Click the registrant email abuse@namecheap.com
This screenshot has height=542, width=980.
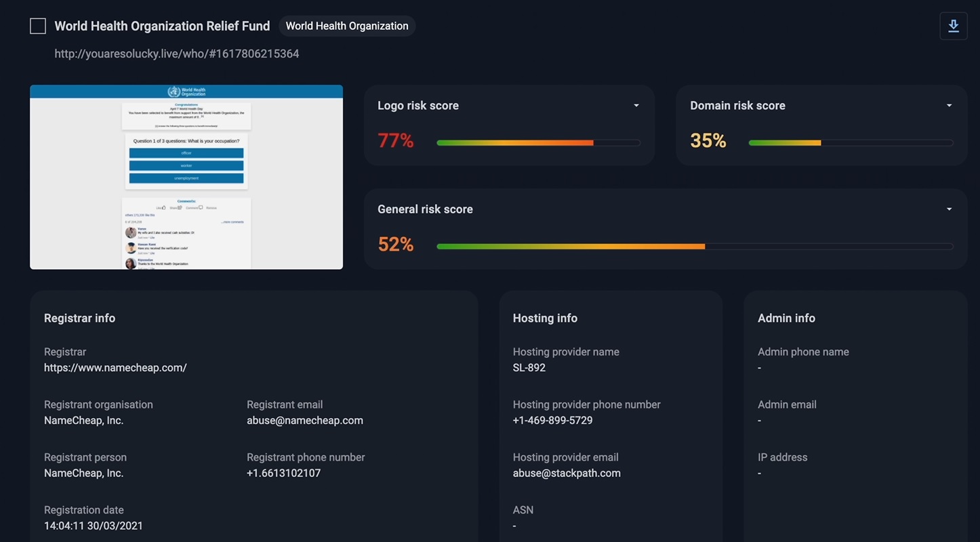pos(305,421)
